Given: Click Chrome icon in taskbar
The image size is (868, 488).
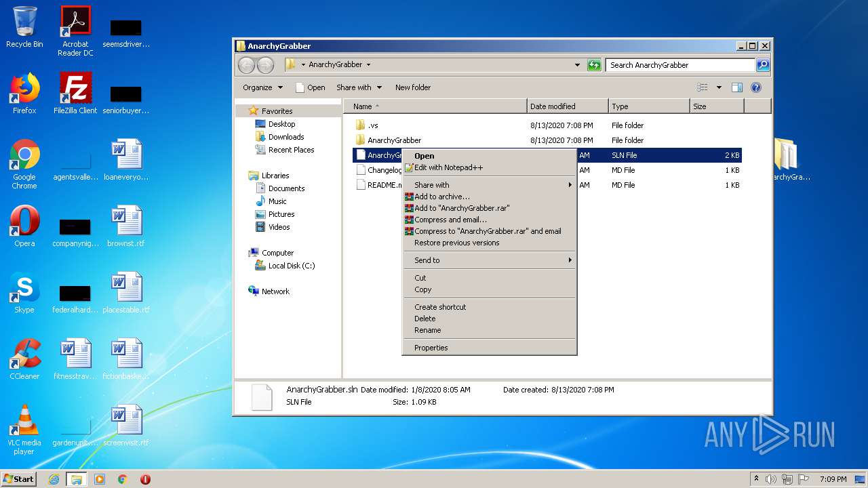Looking at the screenshot, I should [x=123, y=479].
